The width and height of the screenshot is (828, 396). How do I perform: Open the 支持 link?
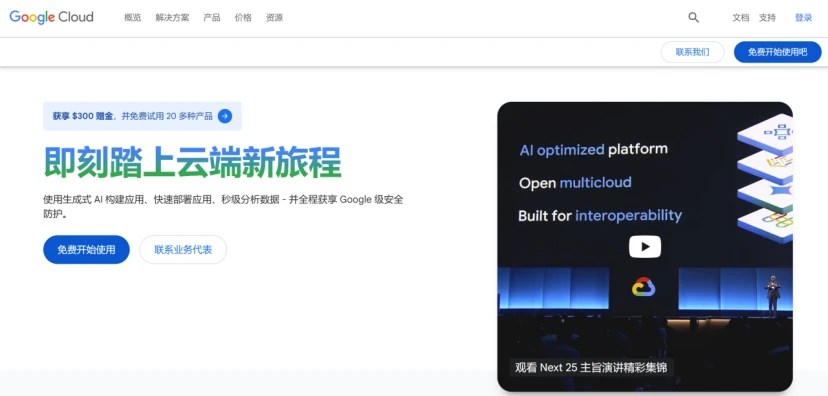click(767, 17)
